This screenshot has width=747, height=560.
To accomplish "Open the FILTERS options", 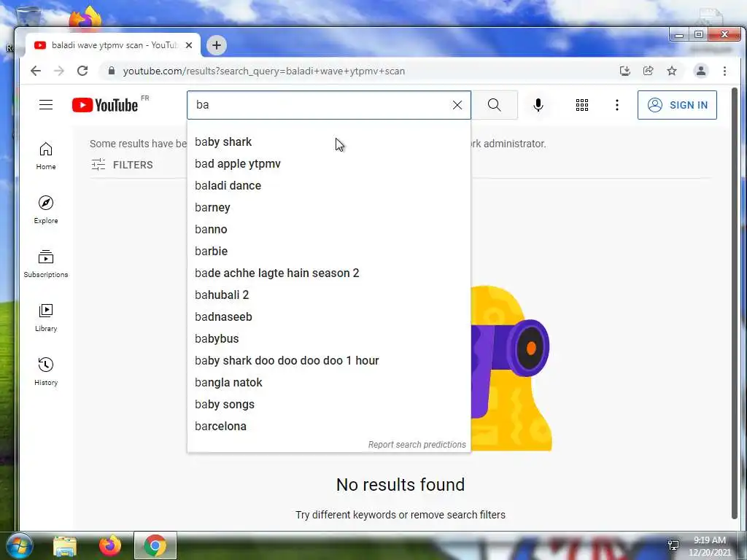I will click(x=122, y=165).
